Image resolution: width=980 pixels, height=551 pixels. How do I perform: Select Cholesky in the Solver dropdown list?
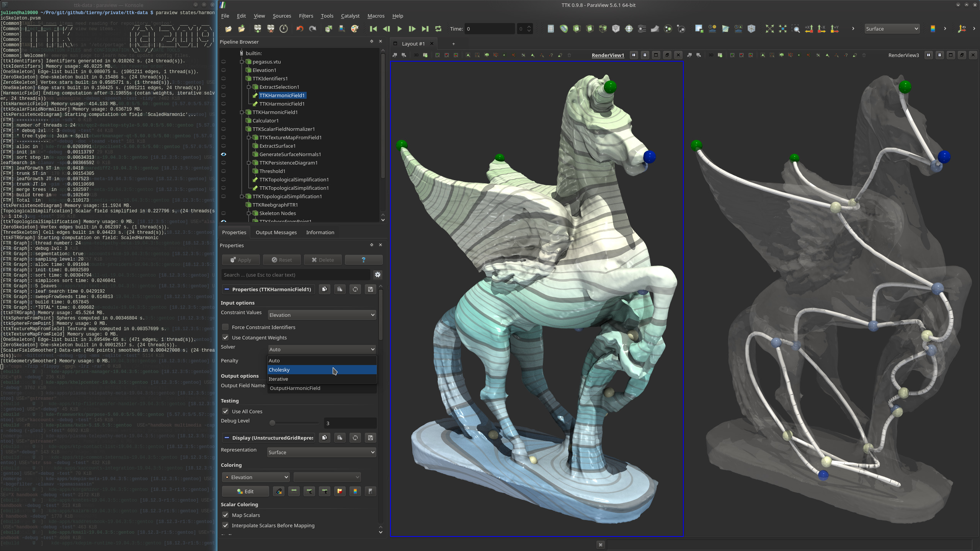point(322,370)
